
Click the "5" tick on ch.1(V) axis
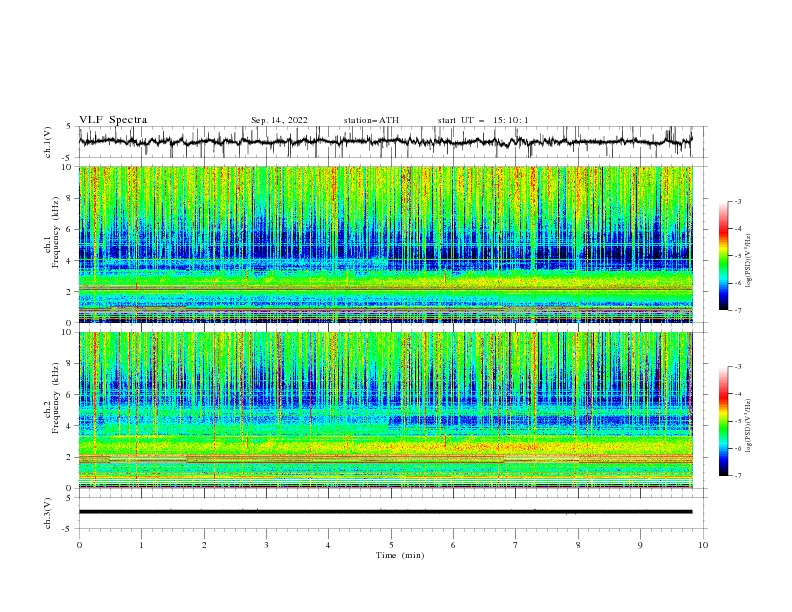coord(69,127)
